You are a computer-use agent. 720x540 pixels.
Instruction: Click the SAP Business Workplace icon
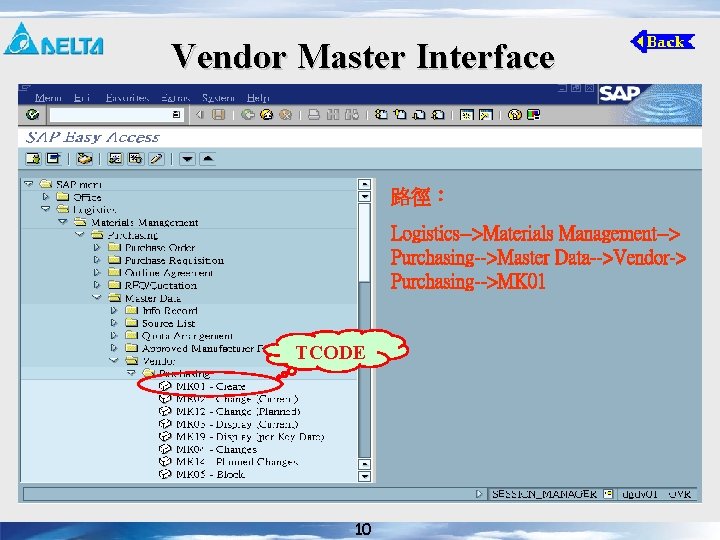[84, 159]
